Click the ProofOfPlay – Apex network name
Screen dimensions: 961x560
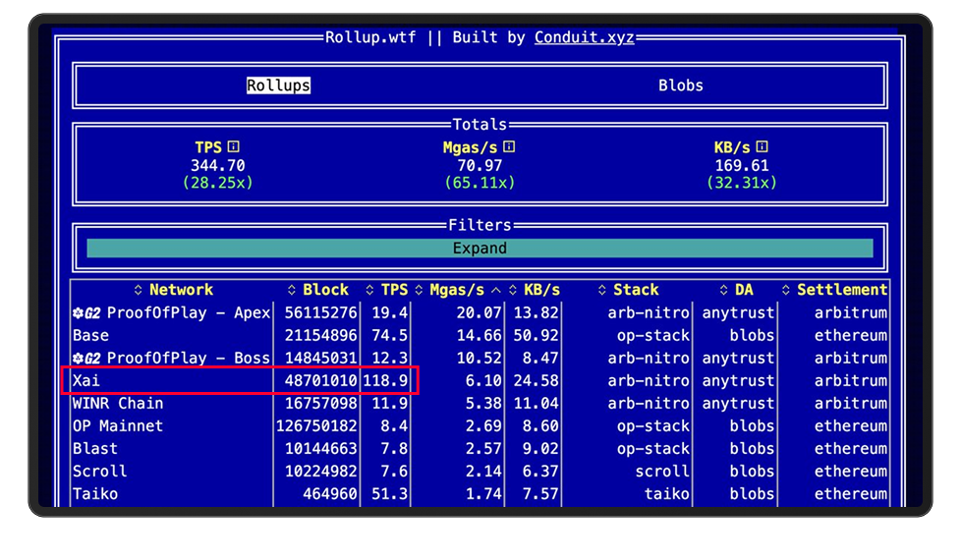pos(188,313)
